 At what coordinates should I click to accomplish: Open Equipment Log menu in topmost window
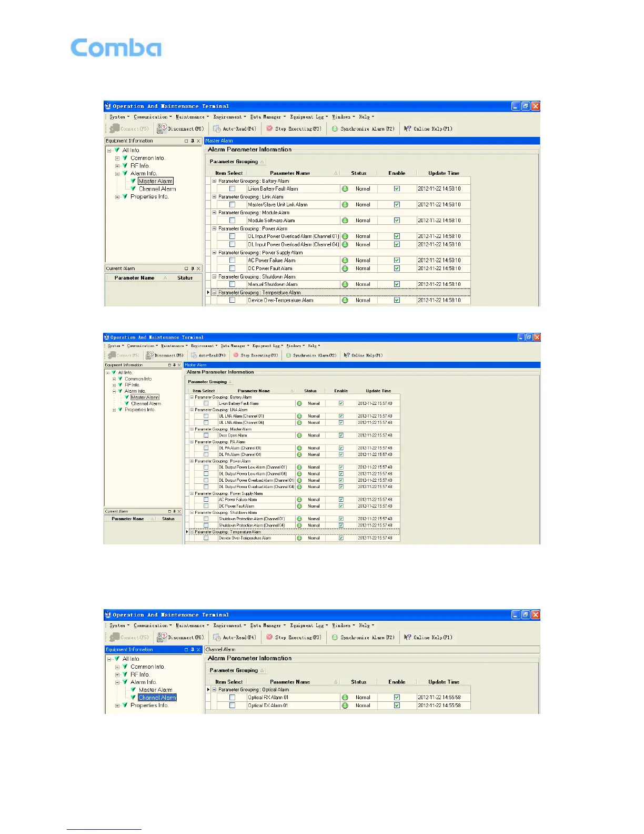[x=308, y=117]
